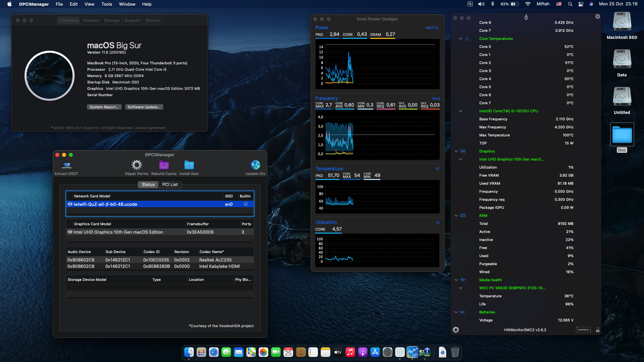Click Repair Perms gear icon

pos(137,165)
